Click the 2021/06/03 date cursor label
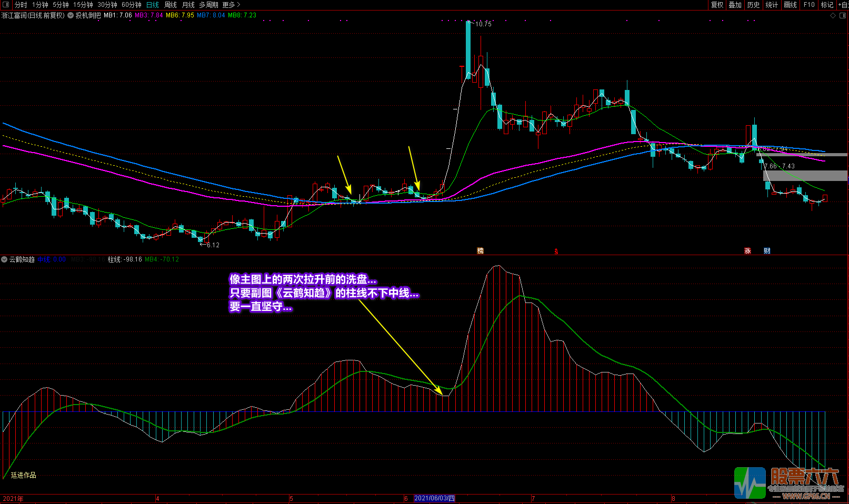Screen dimensions: 849x504 (x=434, y=498)
